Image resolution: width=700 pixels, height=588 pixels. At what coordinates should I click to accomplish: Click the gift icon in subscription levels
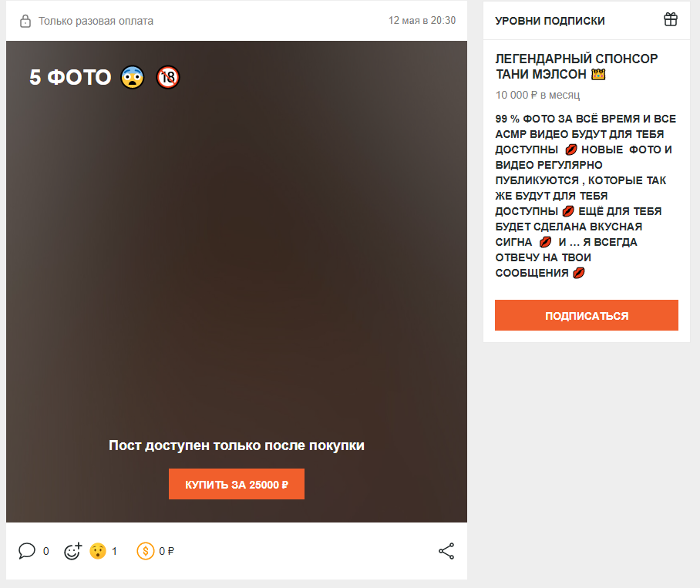pos(671,19)
